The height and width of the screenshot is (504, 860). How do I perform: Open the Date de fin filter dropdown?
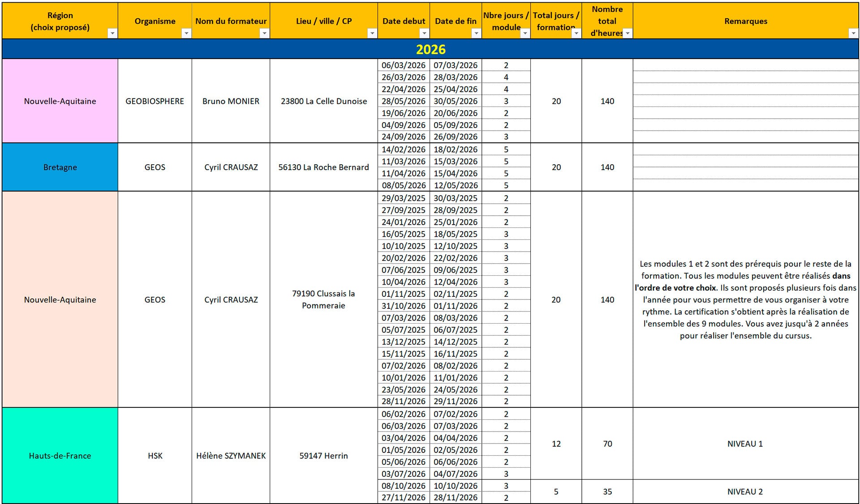coord(476,33)
